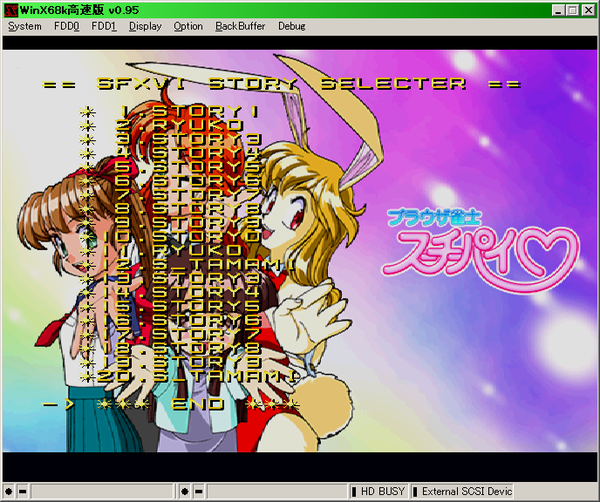Open the FDD1 floppy drive menu
The height and width of the screenshot is (502, 600).
pos(104,26)
